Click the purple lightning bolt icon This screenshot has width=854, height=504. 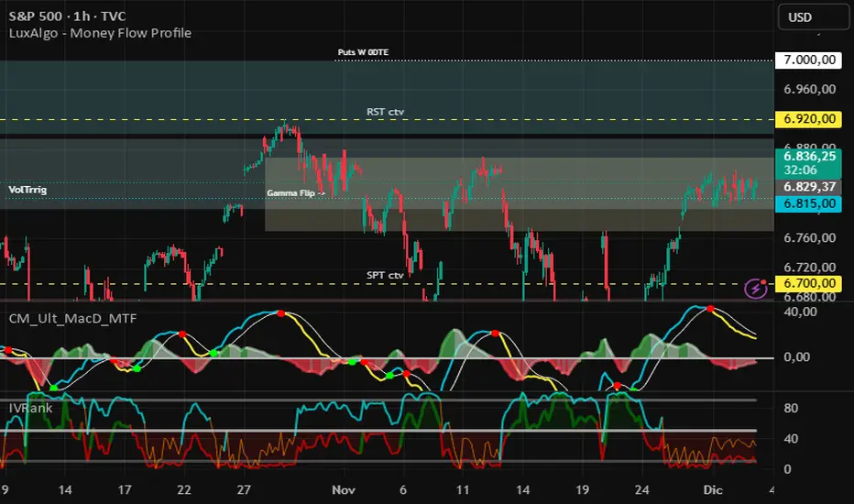pyautogui.click(x=755, y=289)
